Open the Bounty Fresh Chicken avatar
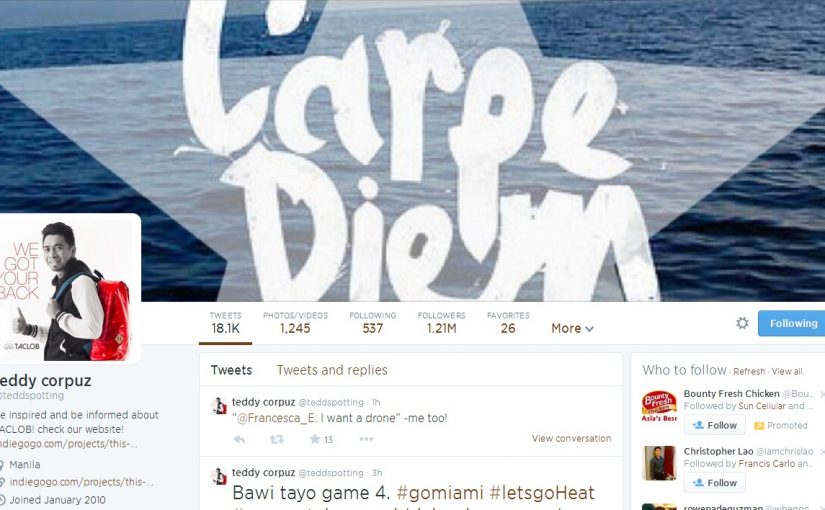Screen dimensions: 825x510 point(659,406)
